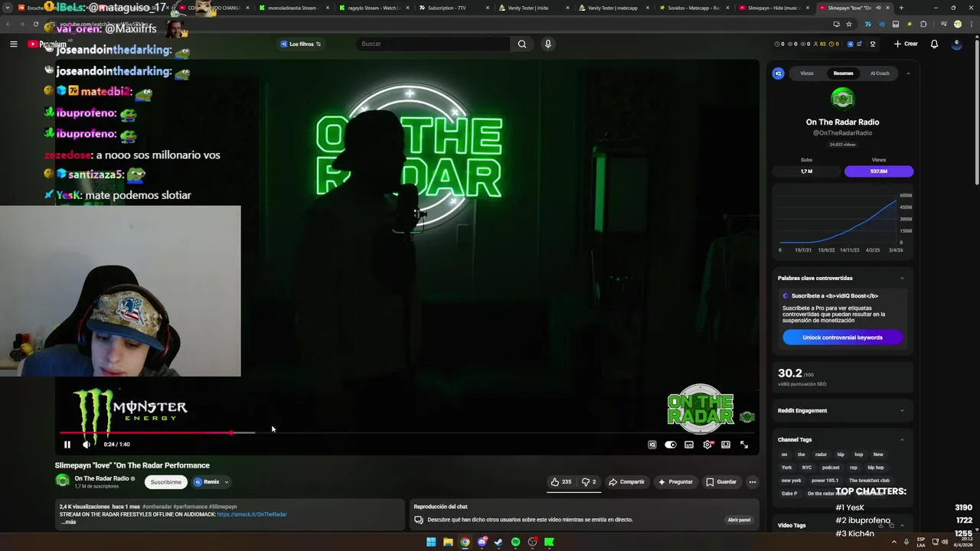Image resolution: width=980 pixels, height=551 pixels.
Task: Select the Views stat pill showing 537.8M
Action: [879, 171]
